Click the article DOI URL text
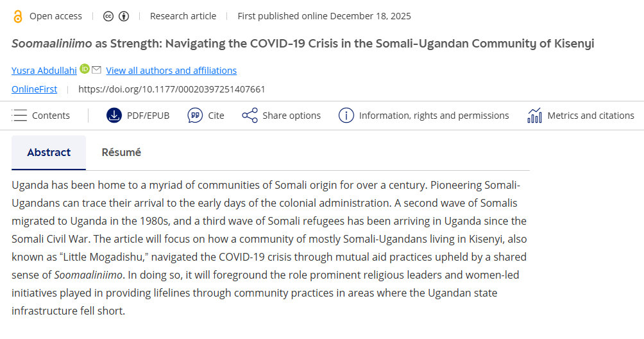 [x=171, y=89]
